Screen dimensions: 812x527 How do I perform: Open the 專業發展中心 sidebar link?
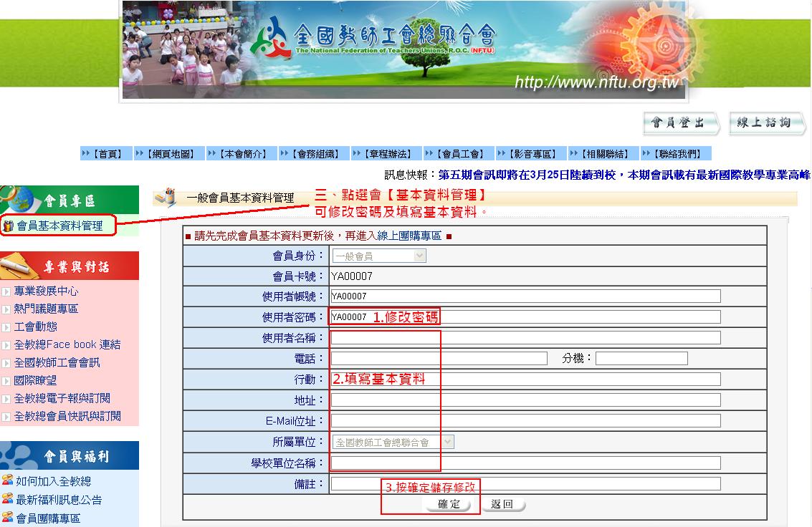[x=46, y=291]
